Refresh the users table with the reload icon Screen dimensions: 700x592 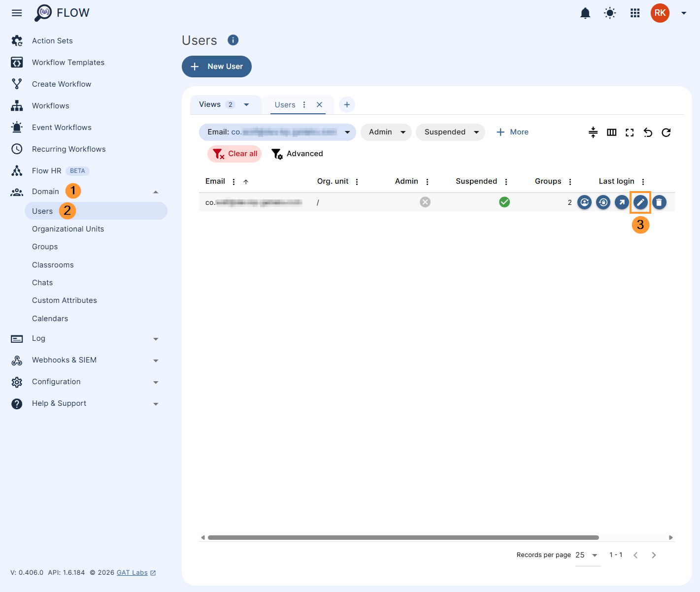coord(666,132)
